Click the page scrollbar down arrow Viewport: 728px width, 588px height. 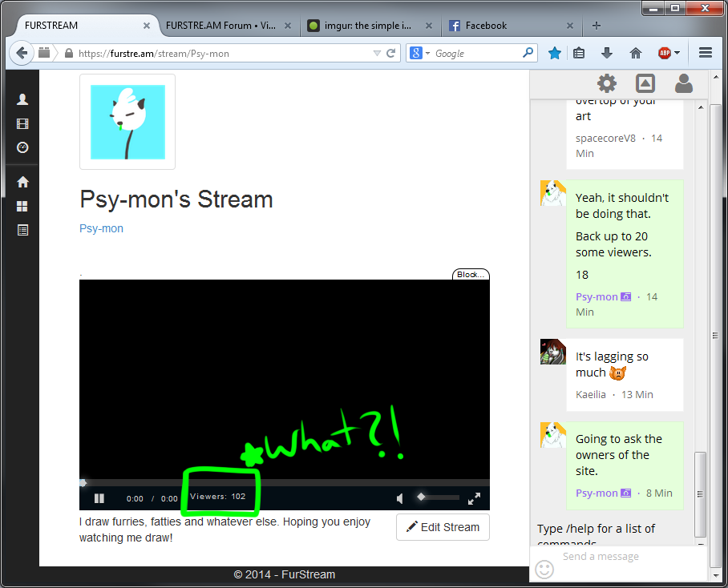[715, 575]
